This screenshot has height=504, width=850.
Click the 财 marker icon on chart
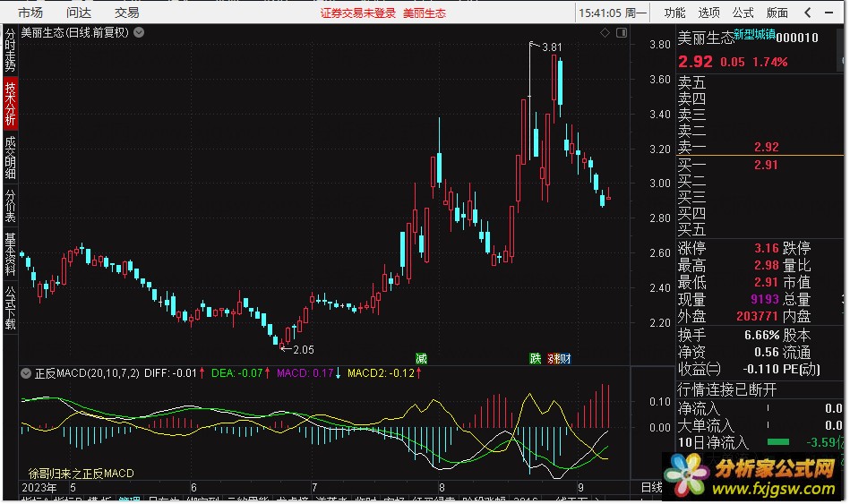[x=565, y=358]
